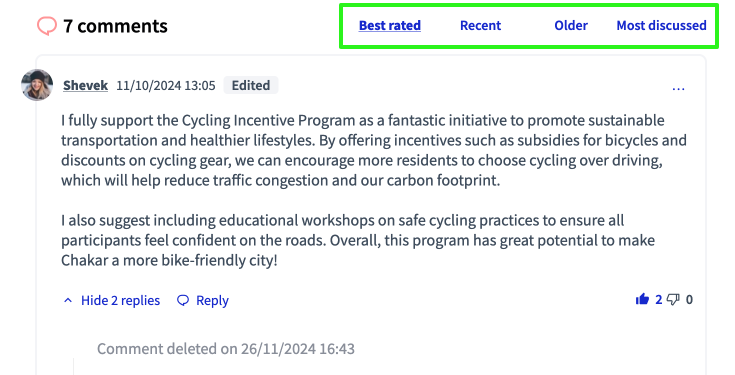This screenshot has height=375, width=735.
Task: Sort comments by Best rated
Action: click(x=390, y=25)
